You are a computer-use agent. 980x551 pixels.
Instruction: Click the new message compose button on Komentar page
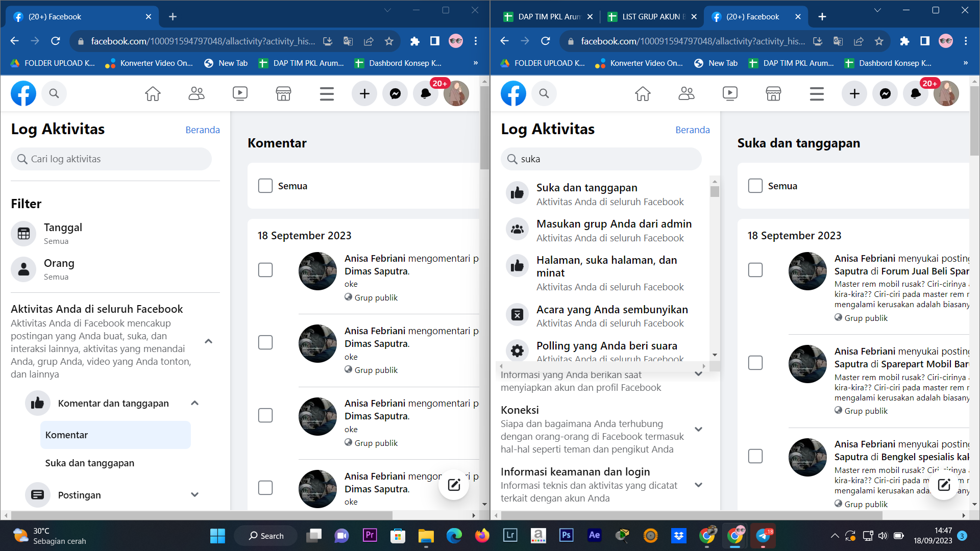pos(454,485)
